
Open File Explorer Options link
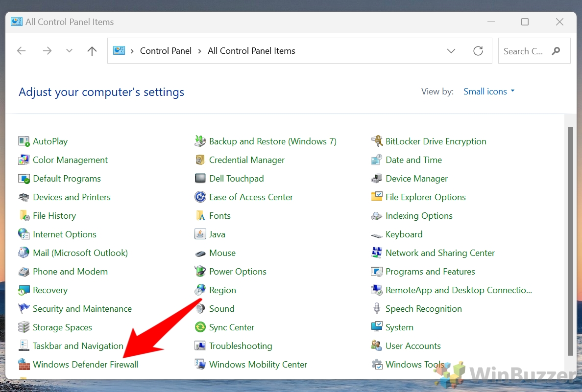tap(425, 197)
